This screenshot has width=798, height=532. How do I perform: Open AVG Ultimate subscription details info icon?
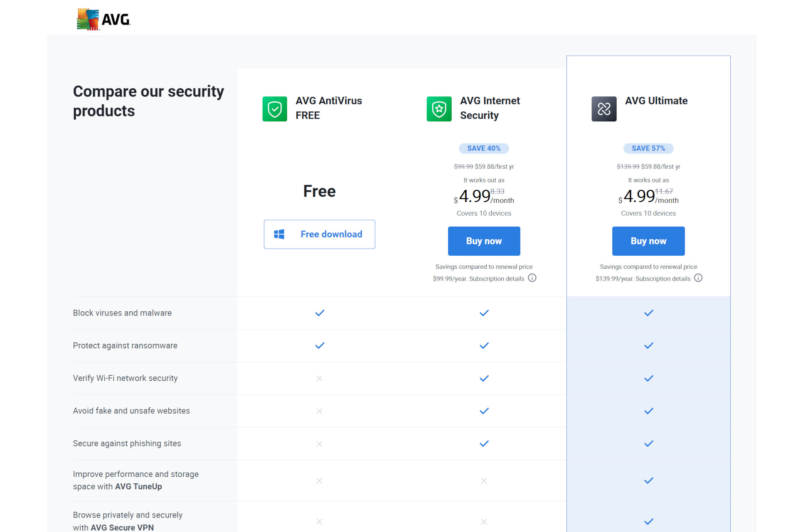698,278
